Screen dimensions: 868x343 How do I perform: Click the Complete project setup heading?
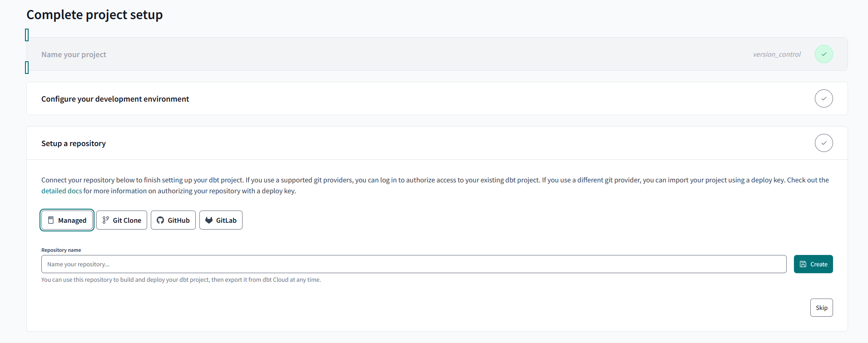(94, 15)
